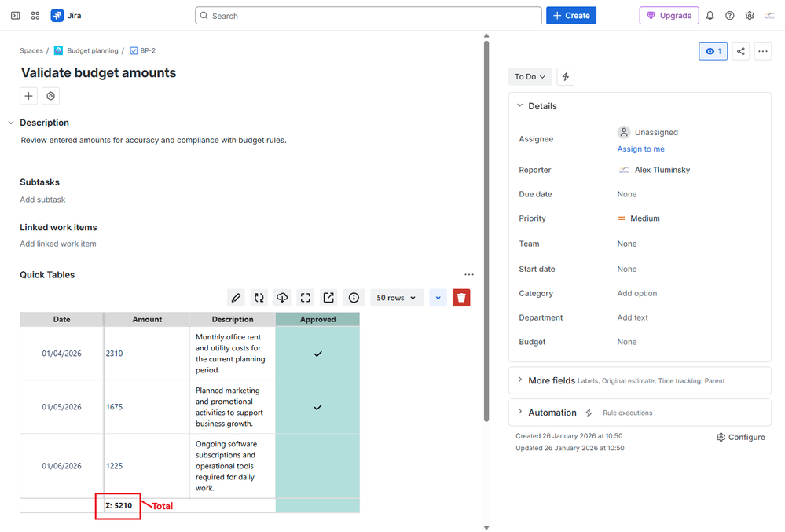Screen dimensions: 785x532
Task: Click the Validate budget amounts title
Action: click(x=99, y=72)
